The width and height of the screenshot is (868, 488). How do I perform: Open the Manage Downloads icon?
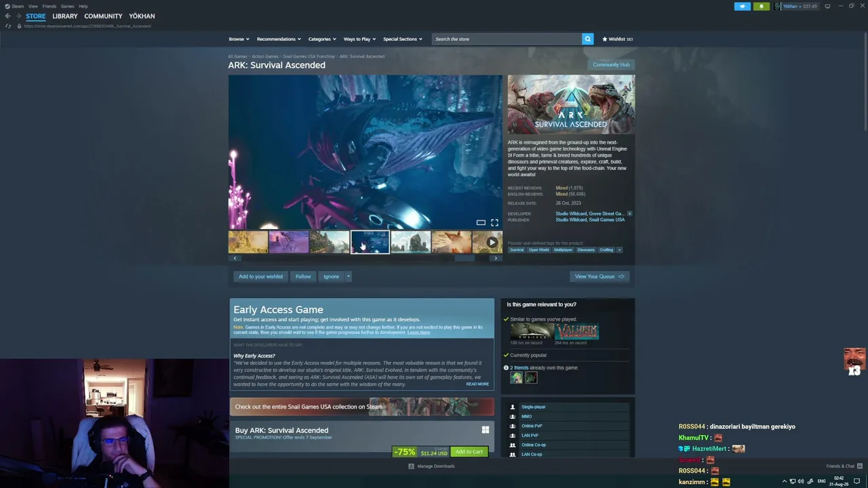click(411, 466)
